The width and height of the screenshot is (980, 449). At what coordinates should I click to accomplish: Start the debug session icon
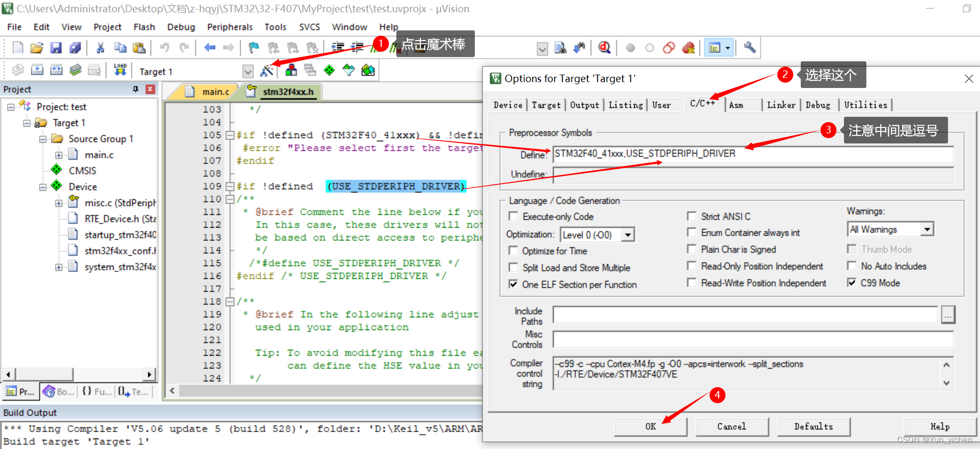604,48
